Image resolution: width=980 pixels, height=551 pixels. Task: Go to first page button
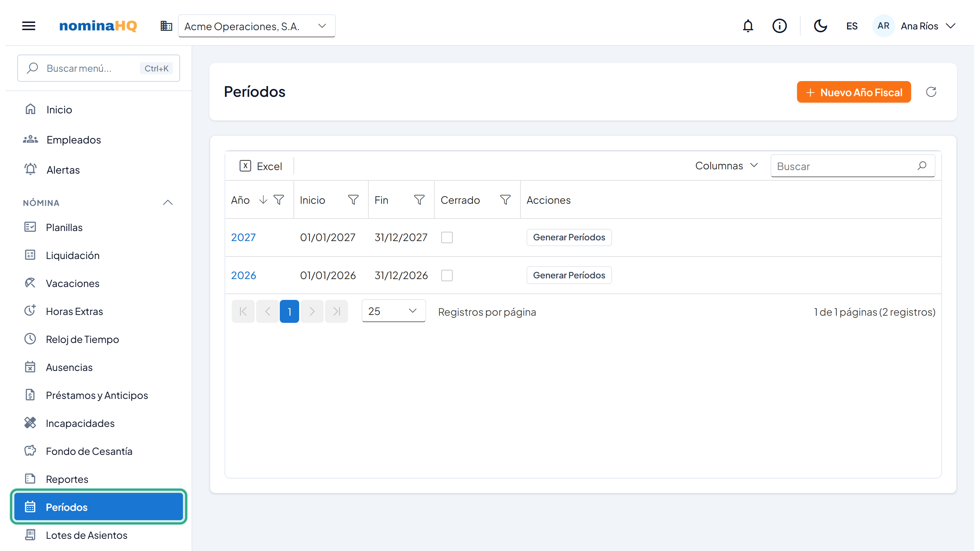(x=243, y=311)
